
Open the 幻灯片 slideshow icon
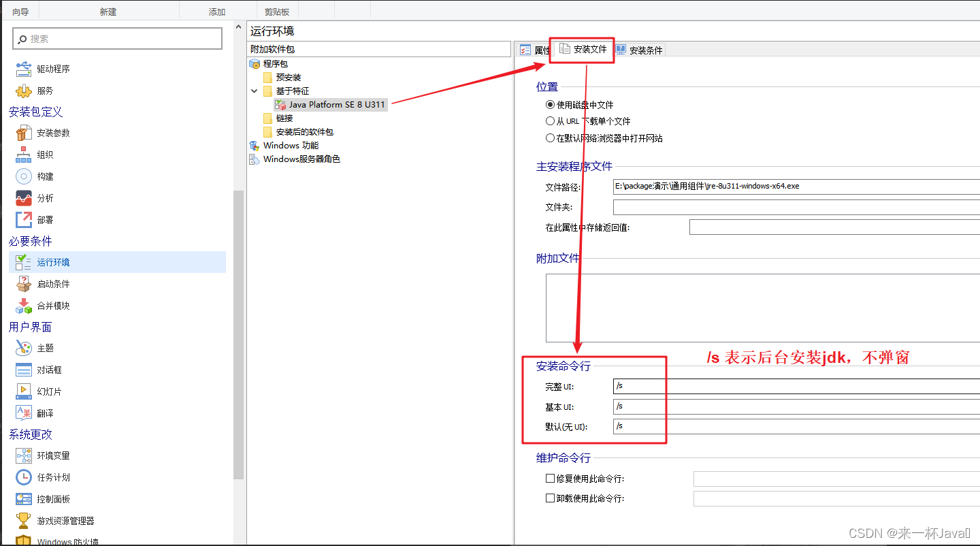[x=24, y=391]
